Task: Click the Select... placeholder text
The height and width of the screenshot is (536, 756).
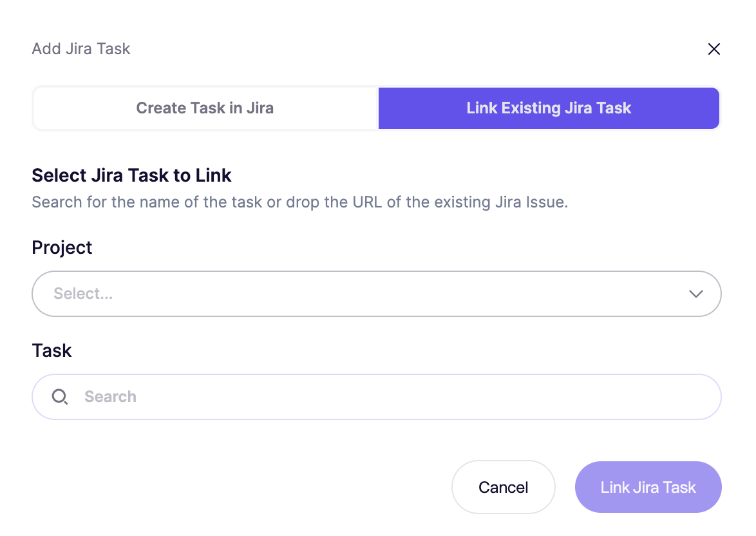Action: (84, 293)
